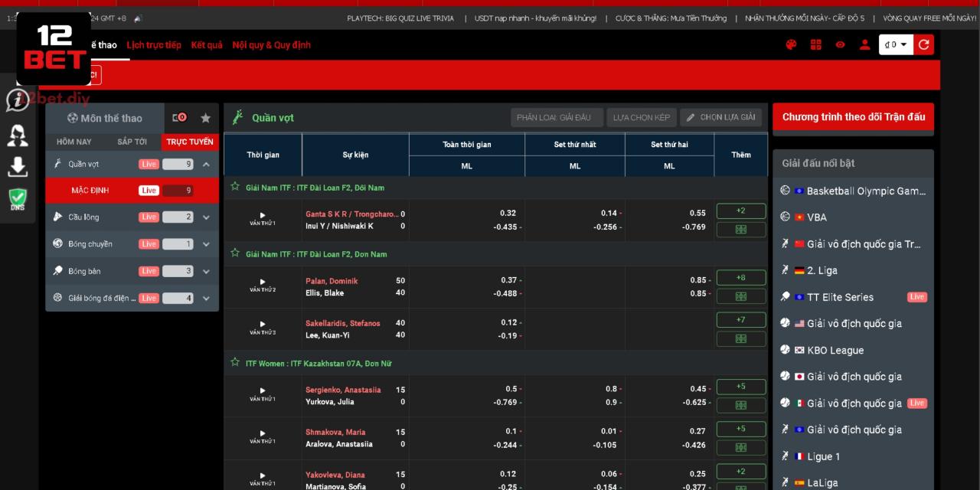This screenshot has height=490, width=980.
Task: Open the user account profile icon
Action: click(x=864, y=45)
